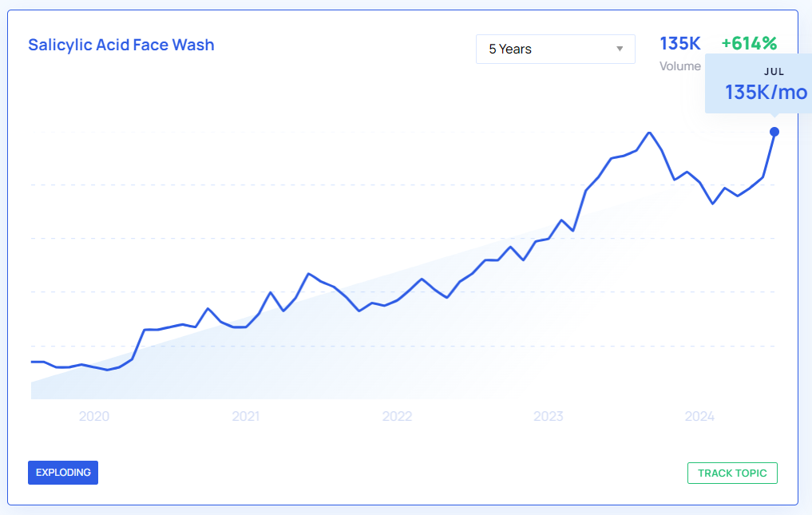812x515 pixels.
Task: Click the line's lowest point in early 2020
Action: click(x=107, y=370)
